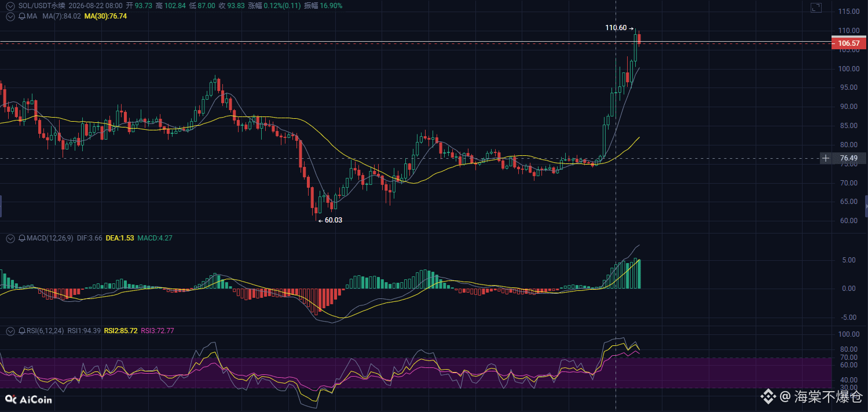Click the 涨幅 0.12%(0.11) change value
The width and height of the screenshot is (868, 412).
[274, 6]
